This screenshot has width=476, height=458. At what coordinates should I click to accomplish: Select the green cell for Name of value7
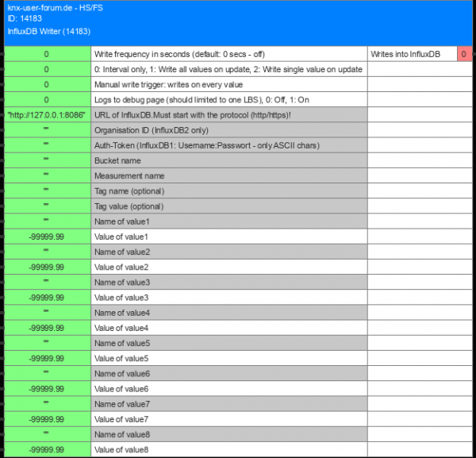coord(47,404)
